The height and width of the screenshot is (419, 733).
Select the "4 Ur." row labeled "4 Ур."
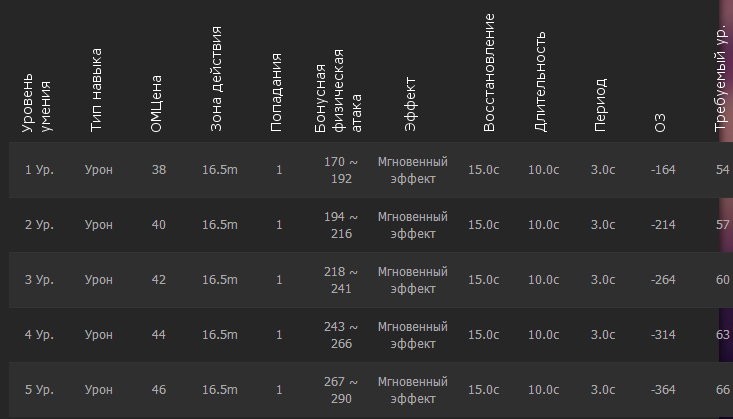[39, 334]
